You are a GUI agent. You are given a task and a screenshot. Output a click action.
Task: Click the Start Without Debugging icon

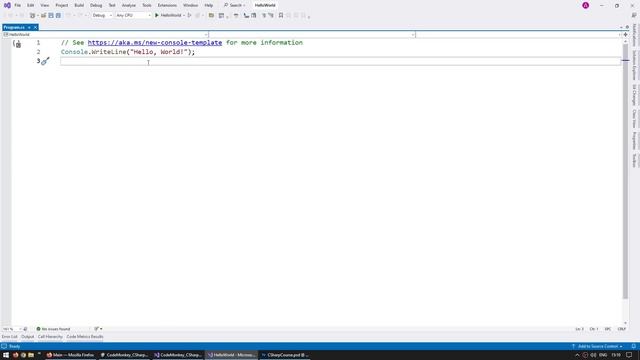point(189,16)
